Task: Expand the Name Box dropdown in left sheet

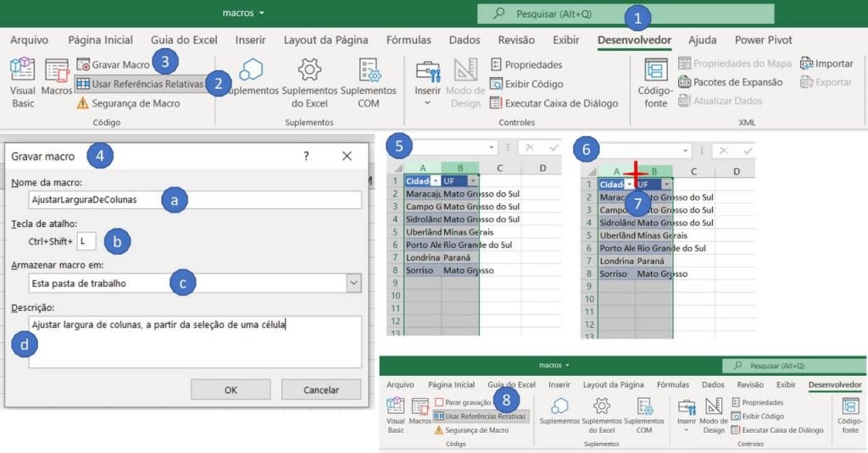Action: [492, 147]
